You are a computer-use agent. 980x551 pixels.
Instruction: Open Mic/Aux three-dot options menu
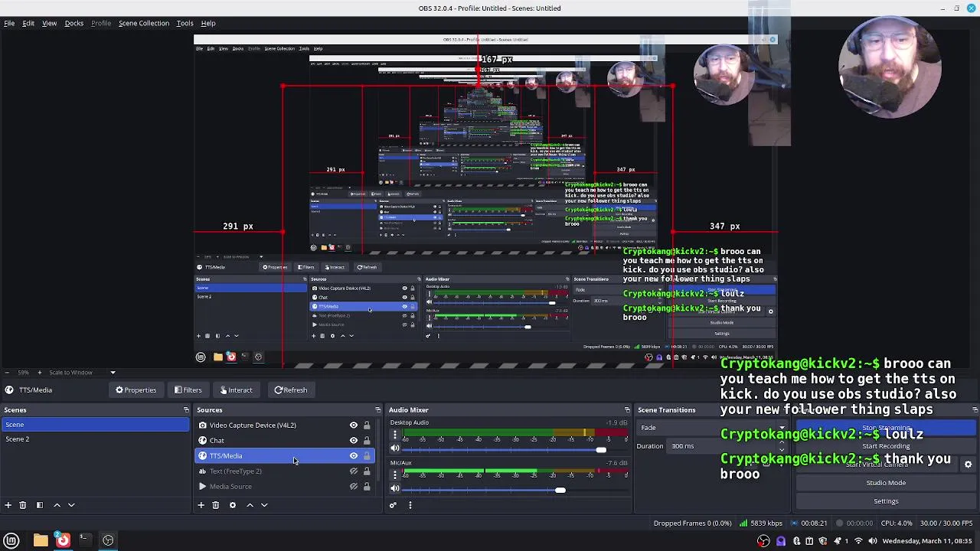[x=395, y=475]
